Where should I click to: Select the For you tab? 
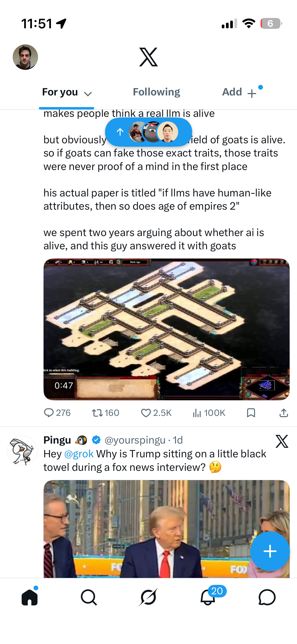click(60, 92)
